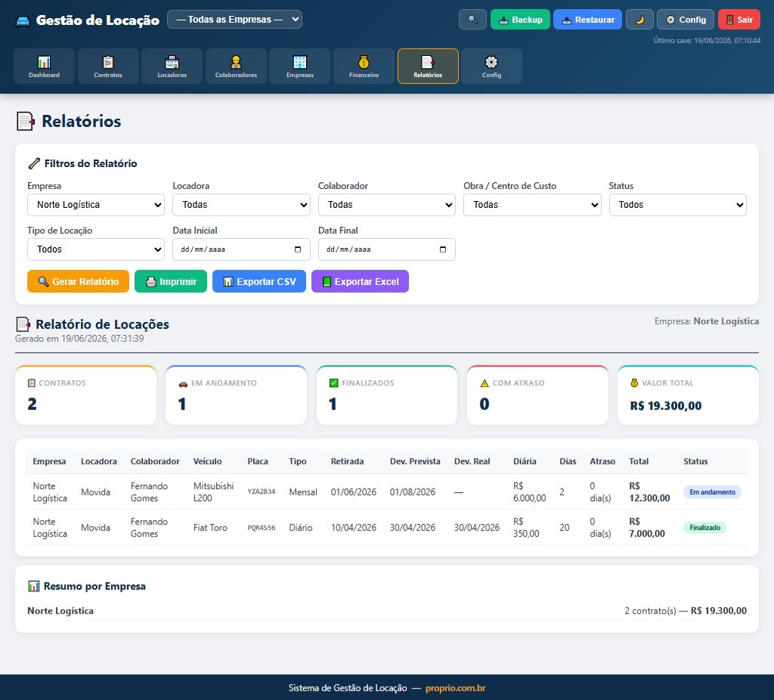Expand the Empresa filter dropdown
The width and height of the screenshot is (774, 700).
(x=96, y=205)
